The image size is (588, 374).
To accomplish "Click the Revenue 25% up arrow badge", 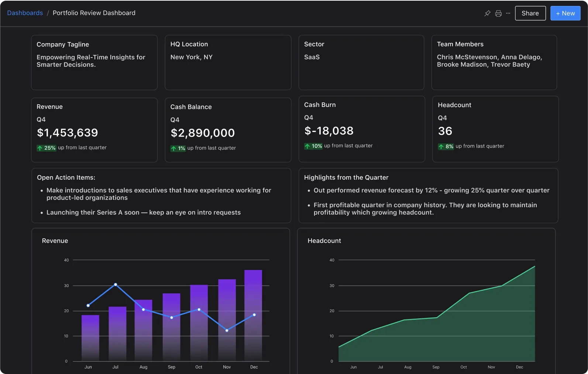I will pos(47,148).
